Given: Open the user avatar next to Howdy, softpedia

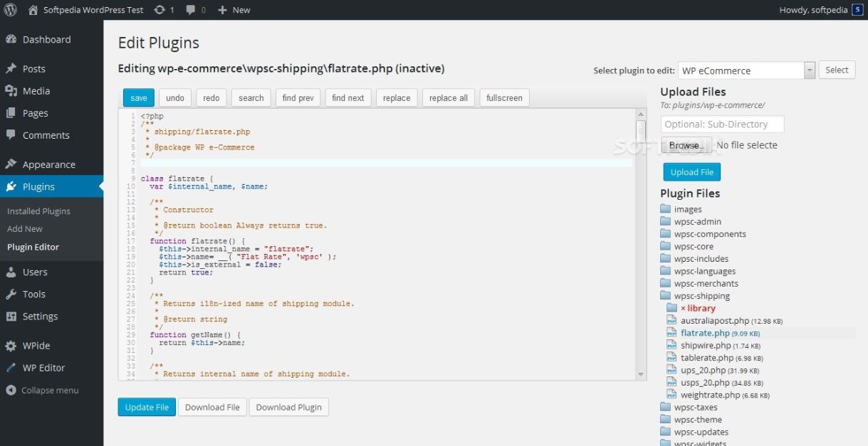Looking at the screenshot, I should (857, 10).
